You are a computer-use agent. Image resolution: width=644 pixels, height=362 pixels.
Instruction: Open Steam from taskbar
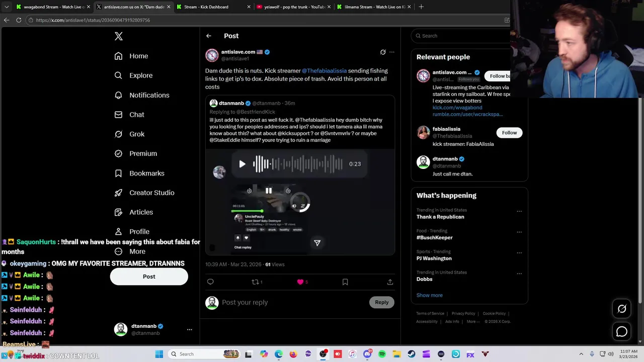[412, 354]
